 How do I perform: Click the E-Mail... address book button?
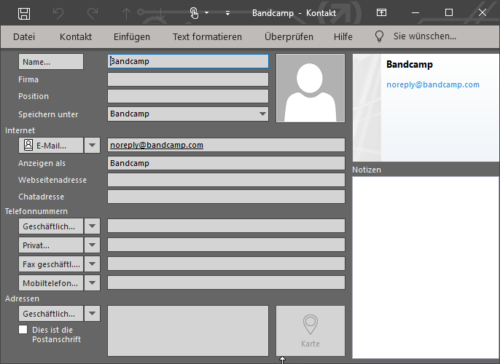coord(51,146)
